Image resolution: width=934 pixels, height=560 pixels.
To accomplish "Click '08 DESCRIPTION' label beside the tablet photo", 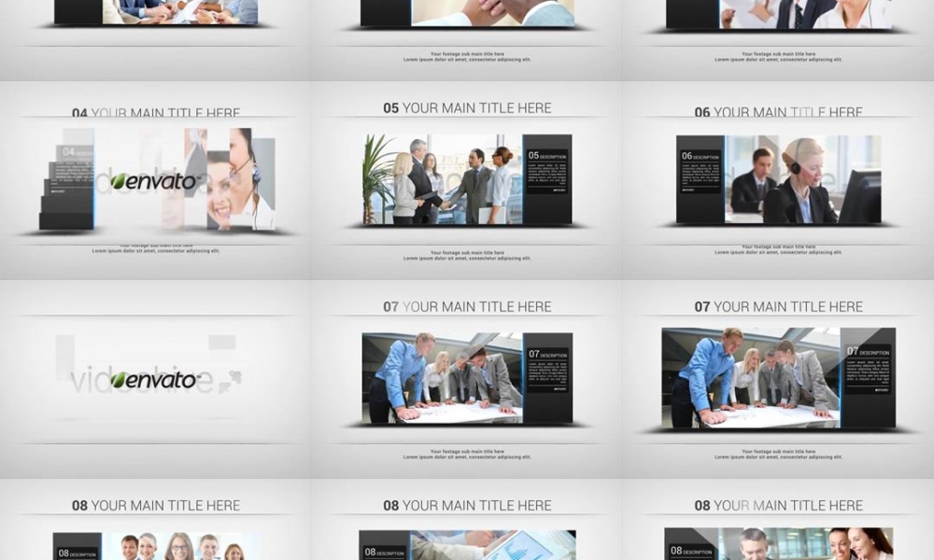I will pos(384,553).
